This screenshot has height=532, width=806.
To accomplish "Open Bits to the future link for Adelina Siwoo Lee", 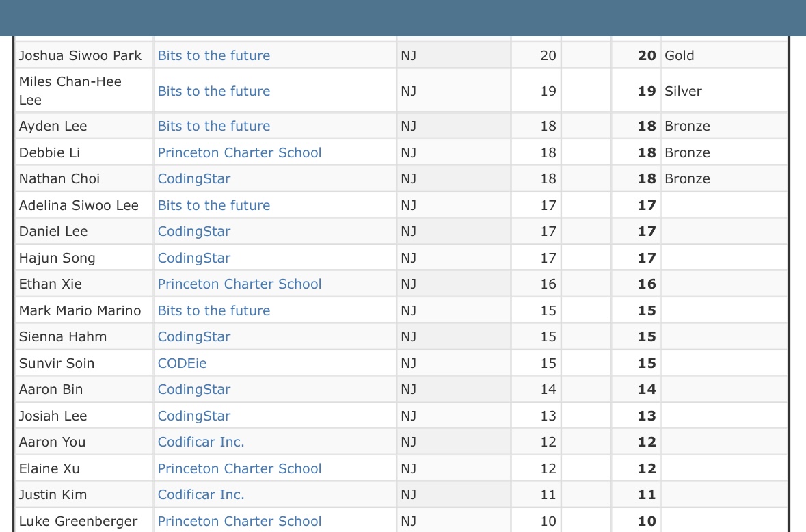I will tap(213, 205).
